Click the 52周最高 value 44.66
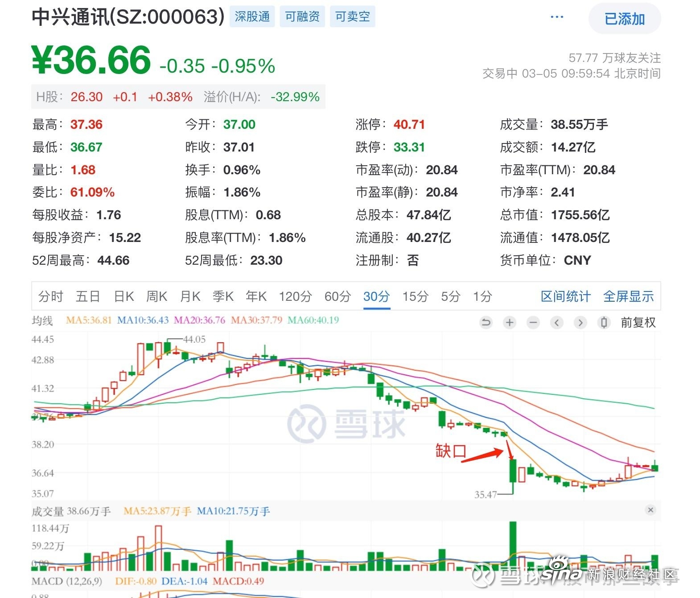Screen dimensions: 700x598 tap(113, 260)
